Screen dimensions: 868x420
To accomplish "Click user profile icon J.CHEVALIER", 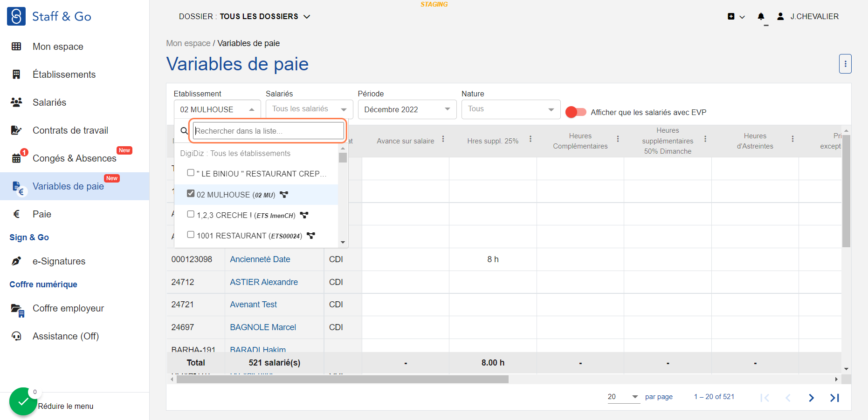I will click(780, 16).
